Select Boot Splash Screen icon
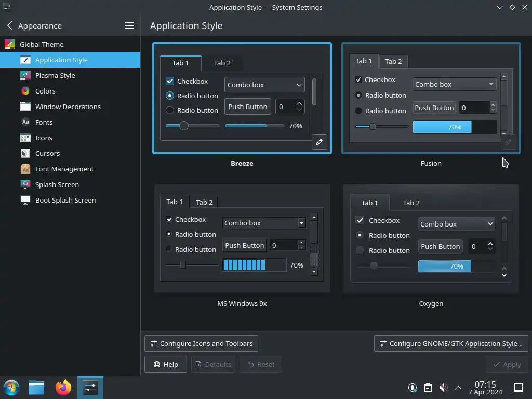The width and height of the screenshot is (532, 399). click(25, 200)
